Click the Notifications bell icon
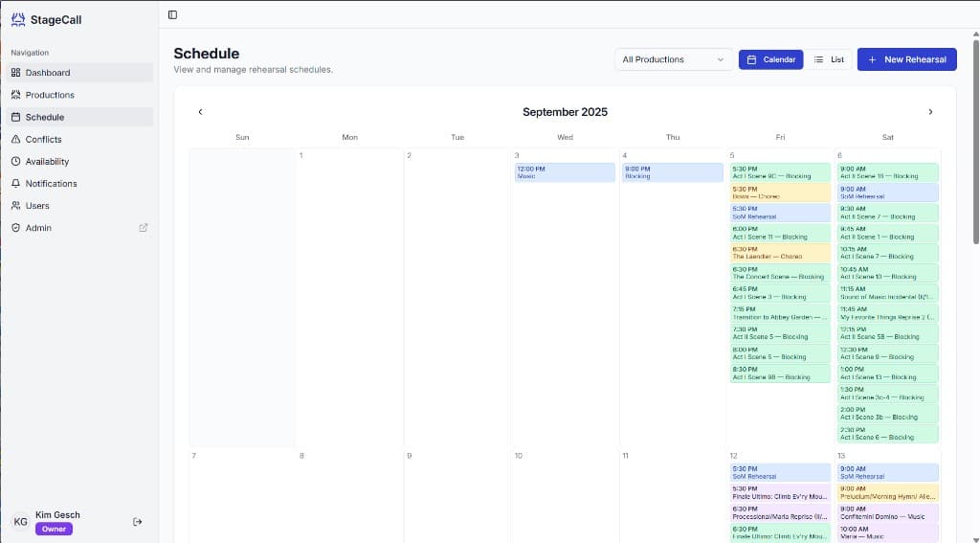Screen dimensions: 980x543 point(15,183)
